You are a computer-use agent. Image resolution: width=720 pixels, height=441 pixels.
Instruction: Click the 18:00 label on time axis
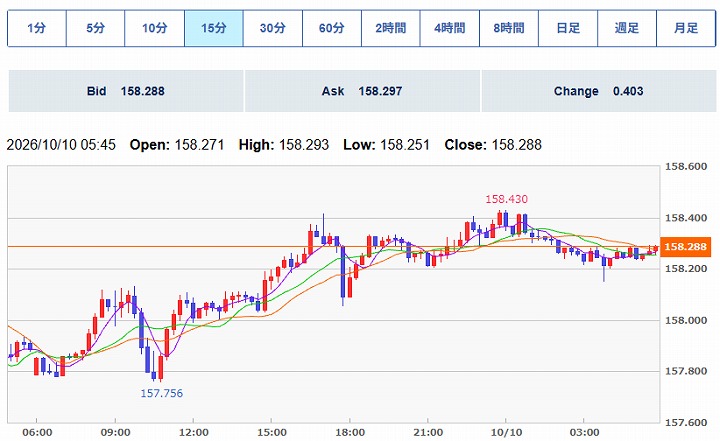coord(350,433)
